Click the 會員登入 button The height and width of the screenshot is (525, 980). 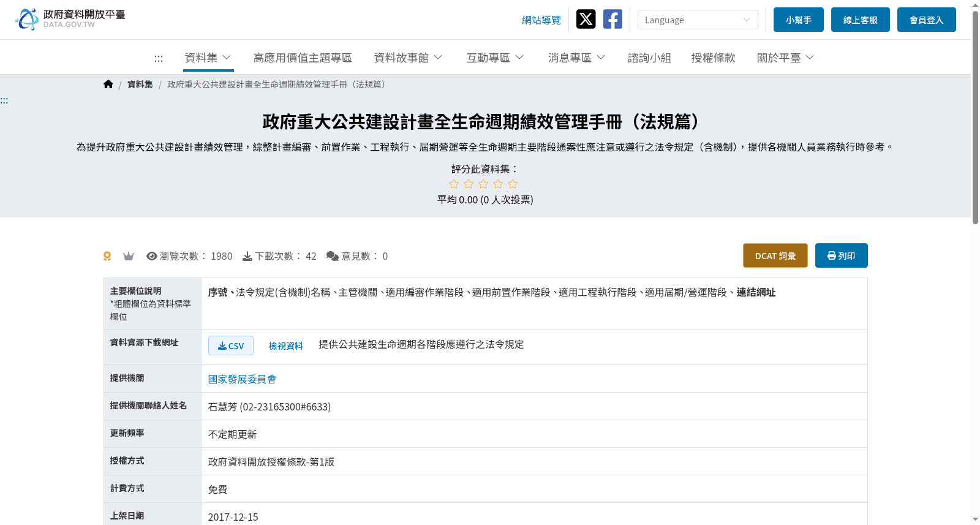[927, 20]
